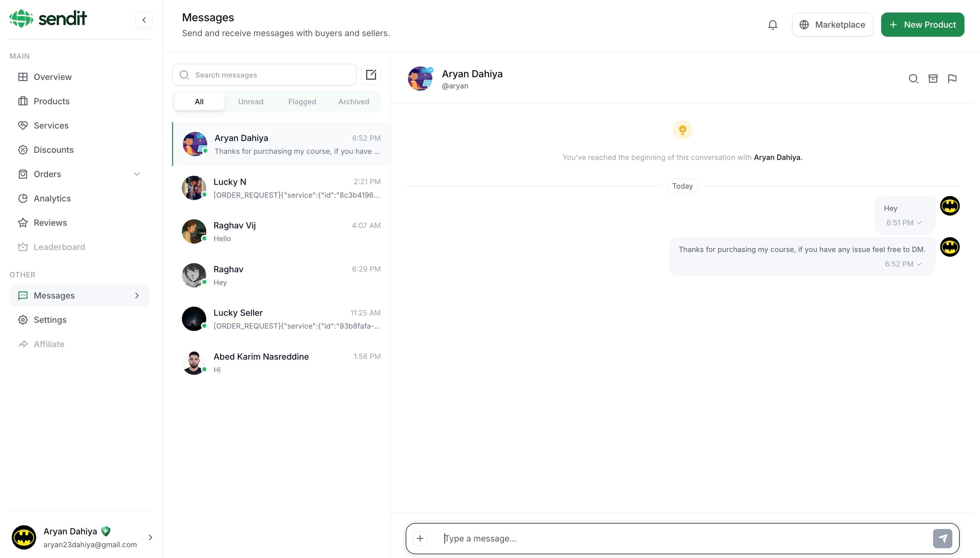This screenshot has width=980, height=558.
Task: Open the Lucky N conversation
Action: click(x=281, y=188)
